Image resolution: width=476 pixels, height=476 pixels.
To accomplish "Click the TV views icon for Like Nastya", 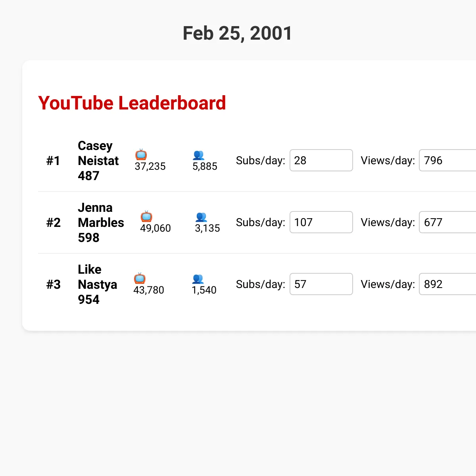I will pyautogui.click(x=140, y=278).
